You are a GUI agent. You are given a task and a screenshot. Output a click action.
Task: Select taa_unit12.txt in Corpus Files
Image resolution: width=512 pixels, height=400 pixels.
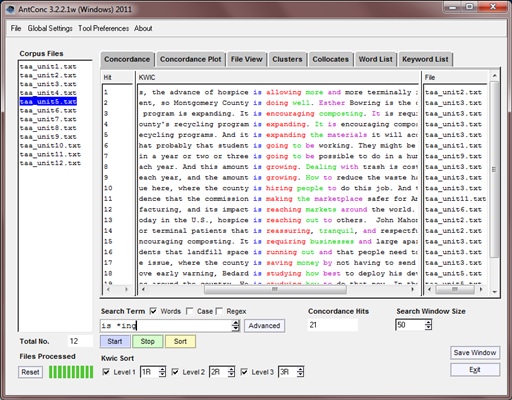point(50,163)
